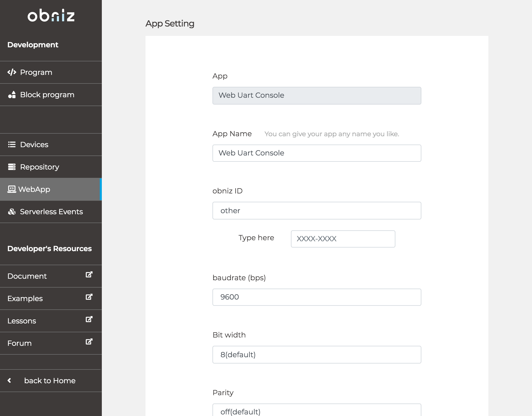Click the Program code icon

click(12, 72)
